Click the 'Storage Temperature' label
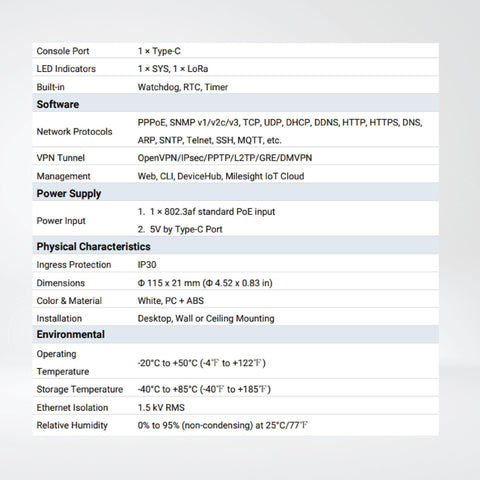Image resolution: width=480 pixels, height=480 pixels. click(80, 389)
